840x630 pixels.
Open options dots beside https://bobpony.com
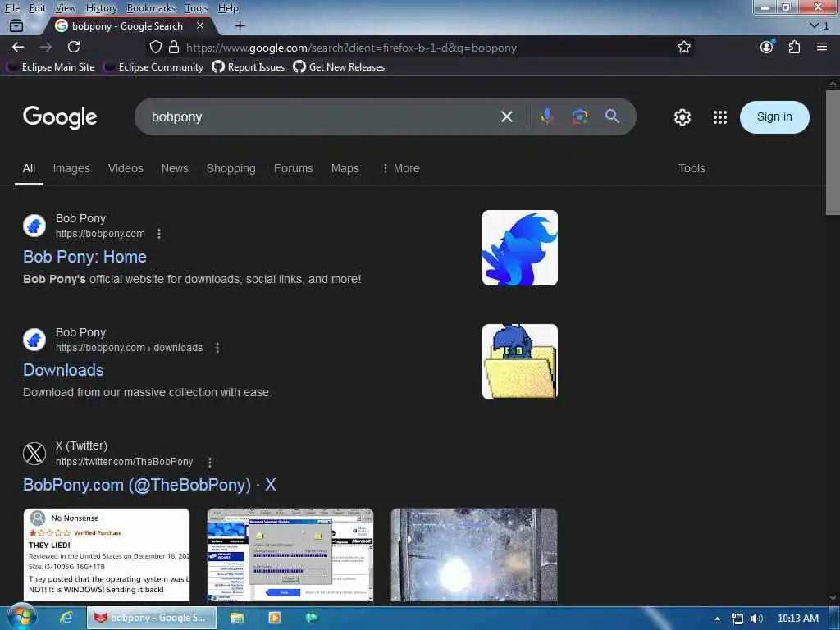[159, 234]
